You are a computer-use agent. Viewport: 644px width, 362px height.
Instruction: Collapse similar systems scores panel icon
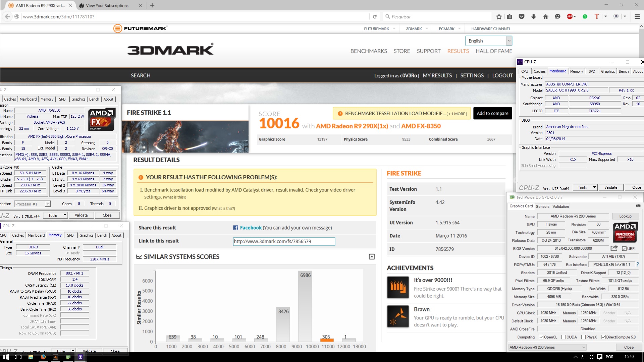[372, 257]
